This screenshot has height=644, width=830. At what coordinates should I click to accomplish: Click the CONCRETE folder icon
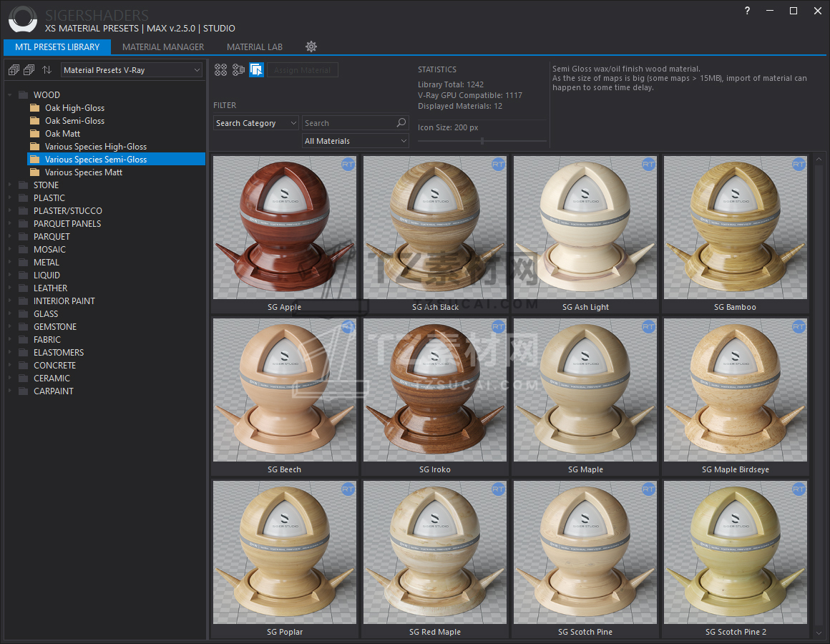tap(24, 365)
